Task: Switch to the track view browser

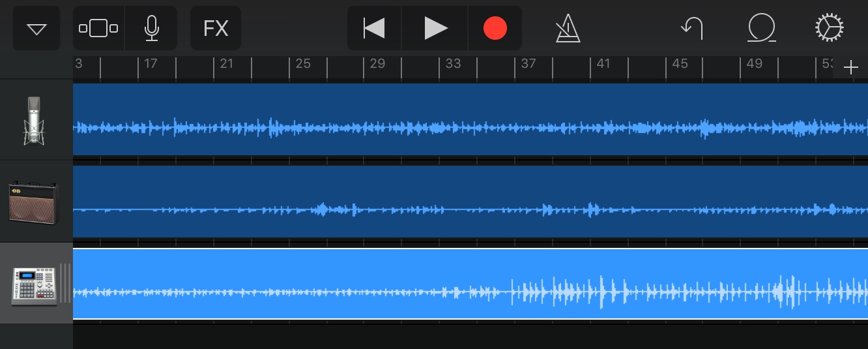Action: click(98, 29)
